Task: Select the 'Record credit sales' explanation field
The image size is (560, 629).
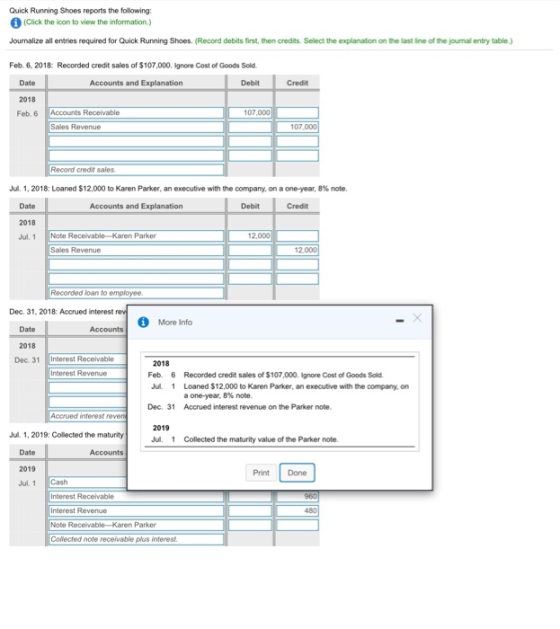Action: 136,170
